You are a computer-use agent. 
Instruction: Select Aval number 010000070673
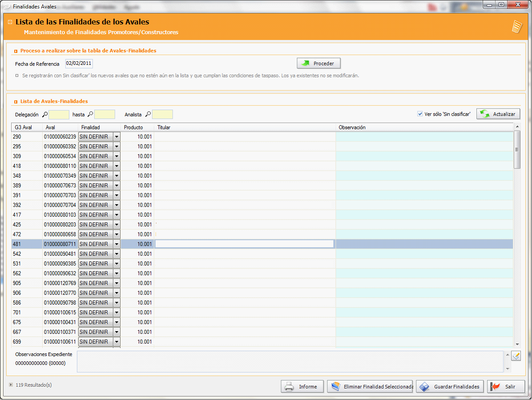click(x=60, y=186)
